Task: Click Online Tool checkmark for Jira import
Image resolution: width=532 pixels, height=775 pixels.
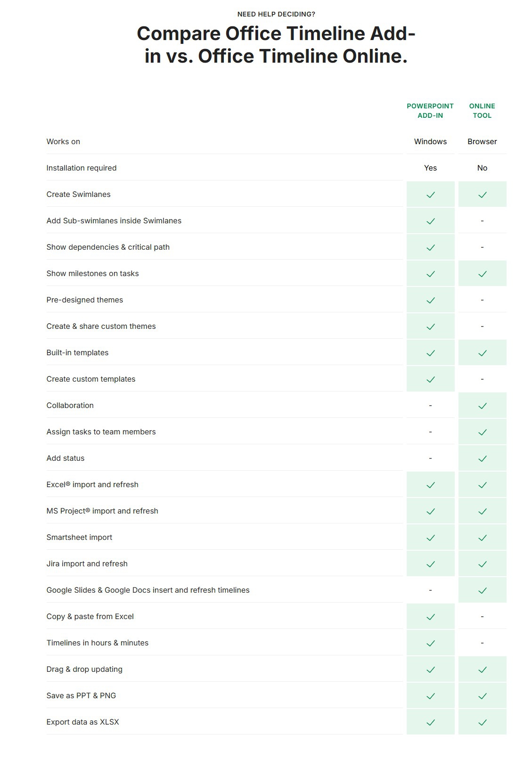Action: 482,564
